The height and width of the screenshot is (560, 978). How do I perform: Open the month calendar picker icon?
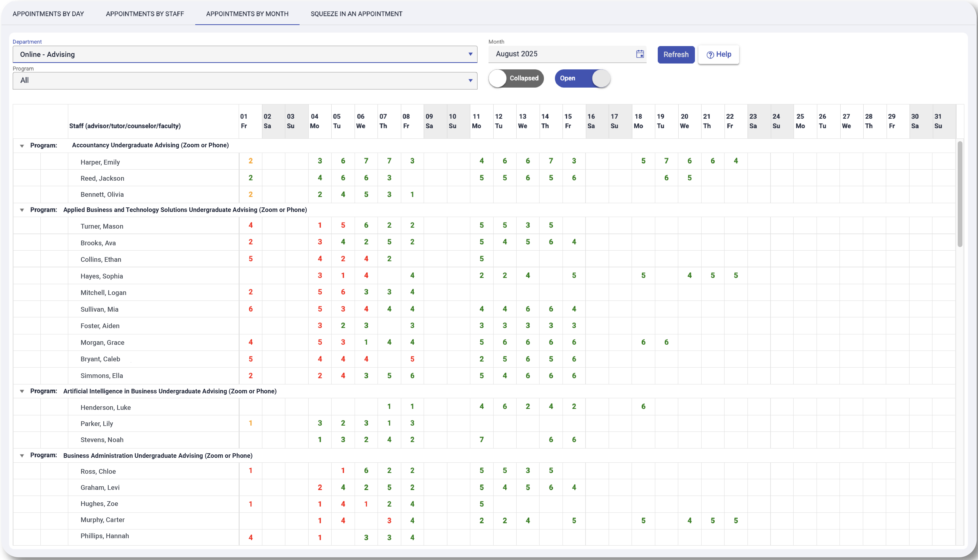[x=640, y=54]
